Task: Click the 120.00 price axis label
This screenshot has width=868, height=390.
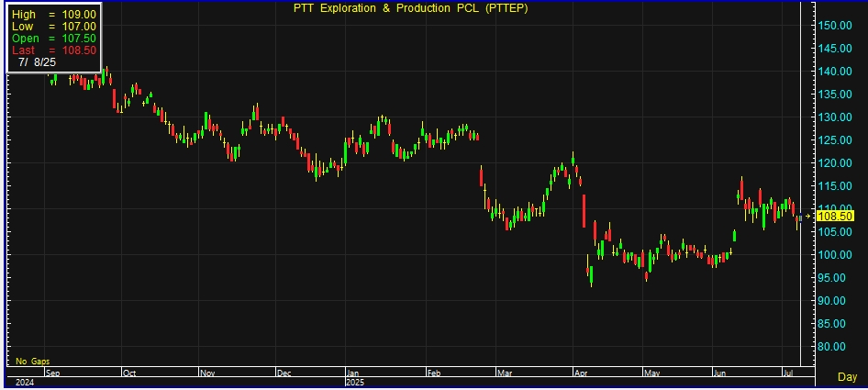Action: [x=835, y=162]
